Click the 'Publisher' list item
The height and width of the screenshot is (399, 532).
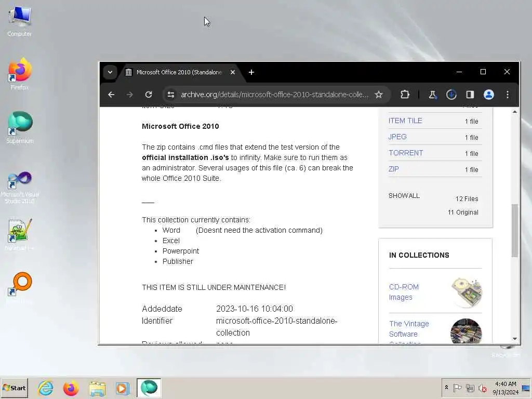click(178, 261)
